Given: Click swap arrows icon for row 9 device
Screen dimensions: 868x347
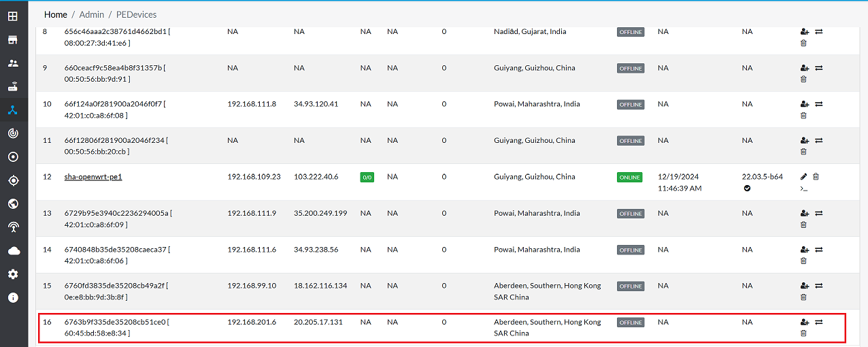Looking at the screenshot, I should coord(819,68).
